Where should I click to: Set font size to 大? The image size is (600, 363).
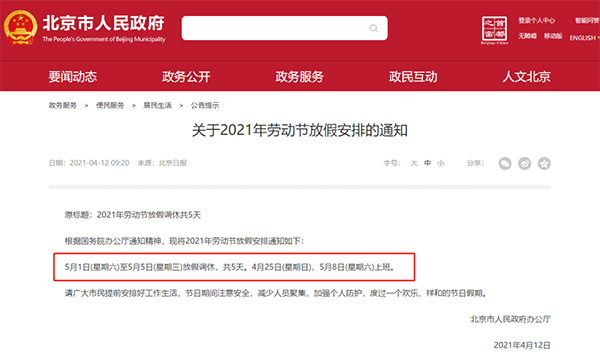pyautogui.click(x=414, y=163)
